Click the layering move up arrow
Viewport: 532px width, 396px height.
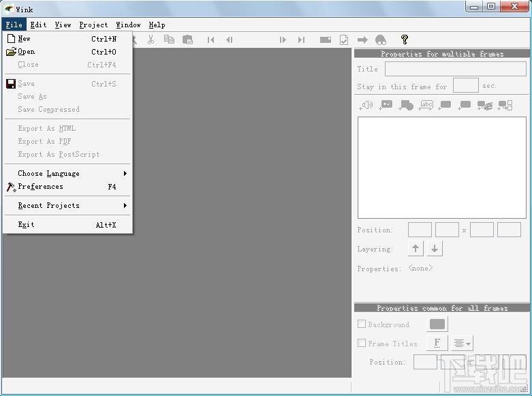pos(416,249)
